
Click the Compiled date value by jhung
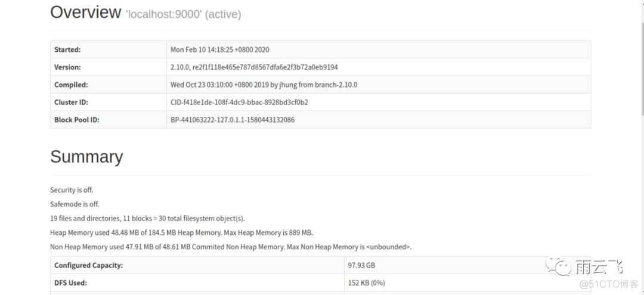tap(264, 85)
